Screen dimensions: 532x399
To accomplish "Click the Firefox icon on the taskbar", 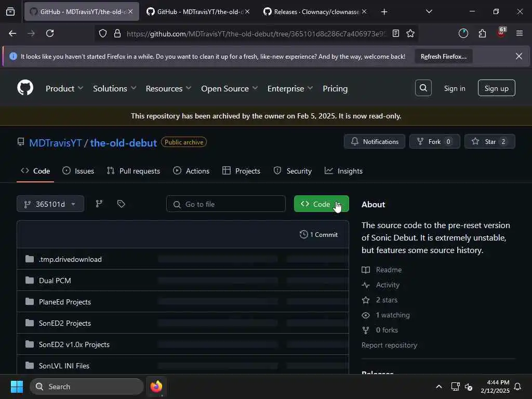I will pyautogui.click(x=156, y=387).
